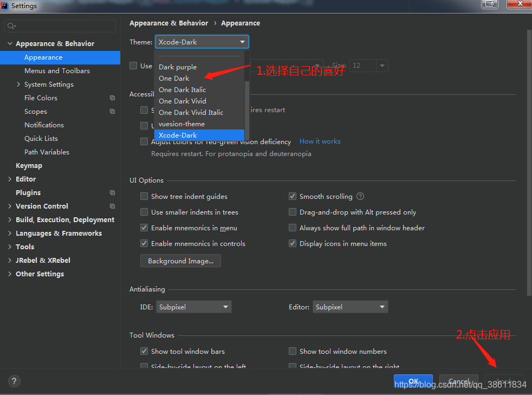
Task: Open Path Variables settings page
Action: 47,152
